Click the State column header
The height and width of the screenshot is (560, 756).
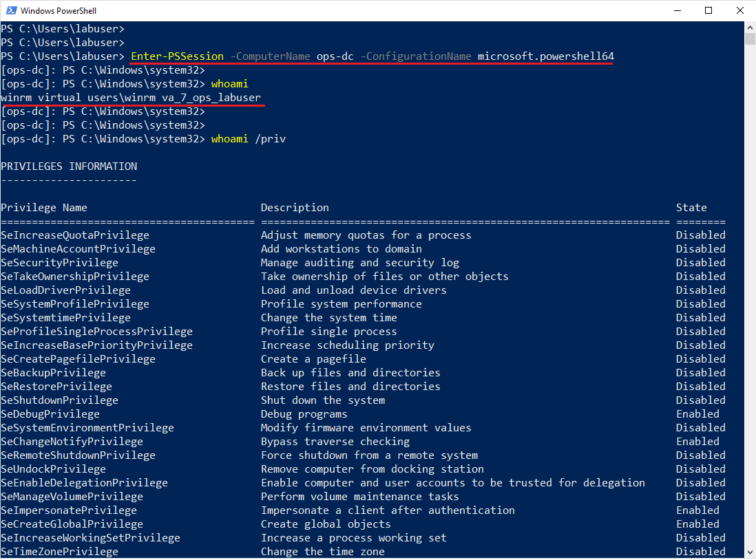[691, 207]
